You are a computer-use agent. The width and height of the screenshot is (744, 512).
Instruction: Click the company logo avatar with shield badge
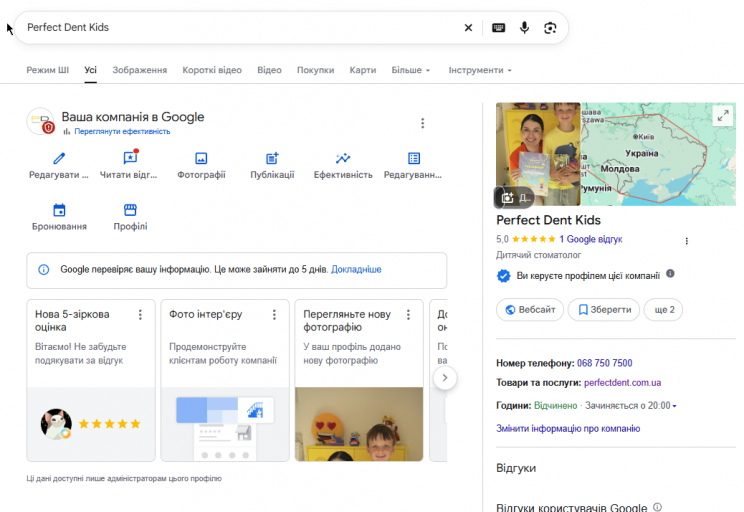40,121
